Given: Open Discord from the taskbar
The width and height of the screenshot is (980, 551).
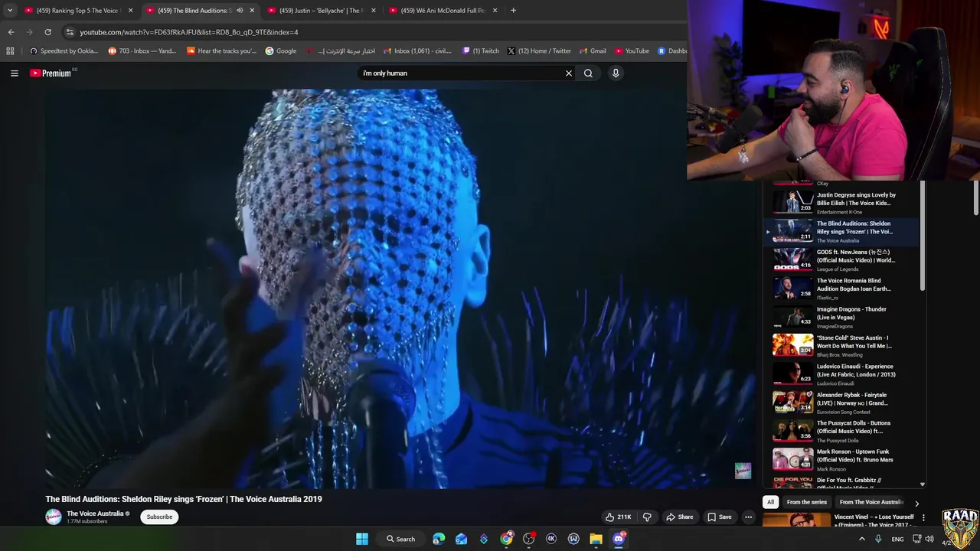Looking at the screenshot, I should (619, 539).
